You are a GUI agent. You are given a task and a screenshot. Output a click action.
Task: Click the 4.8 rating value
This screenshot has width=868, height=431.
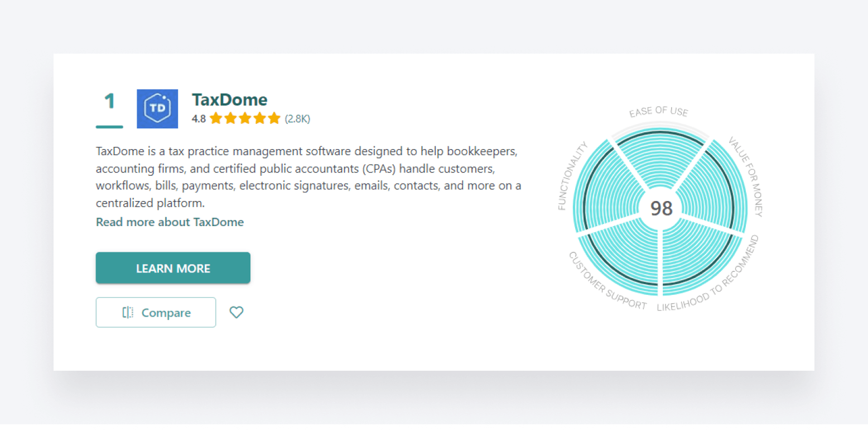pos(199,118)
